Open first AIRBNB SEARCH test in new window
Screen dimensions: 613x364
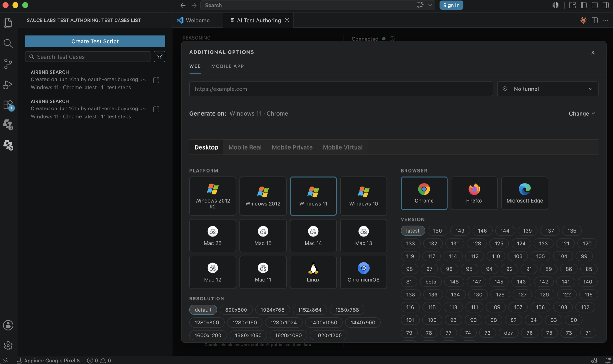click(x=156, y=80)
